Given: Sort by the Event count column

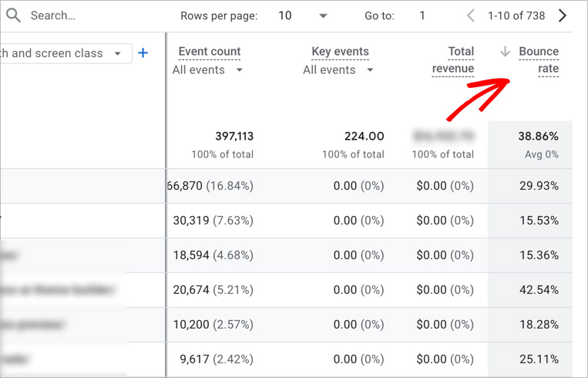Looking at the screenshot, I should [x=210, y=52].
